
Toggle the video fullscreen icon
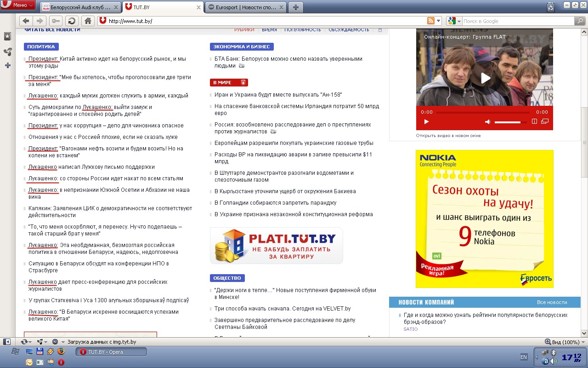point(534,121)
